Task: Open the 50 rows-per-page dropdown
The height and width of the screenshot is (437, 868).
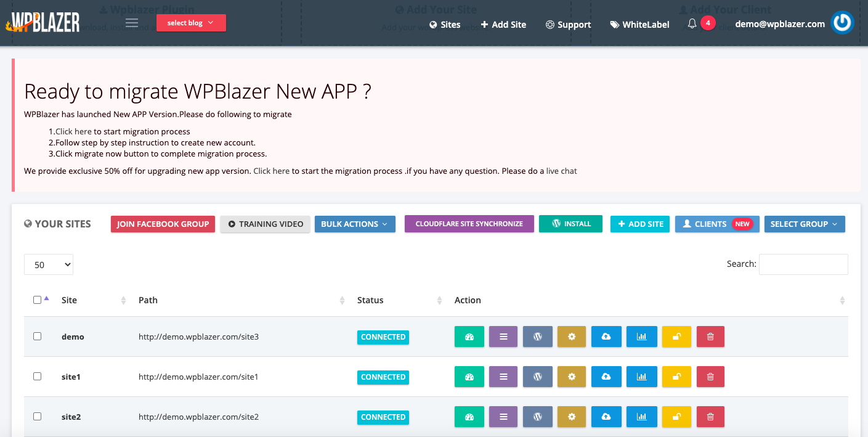Action: coord(49,264)
